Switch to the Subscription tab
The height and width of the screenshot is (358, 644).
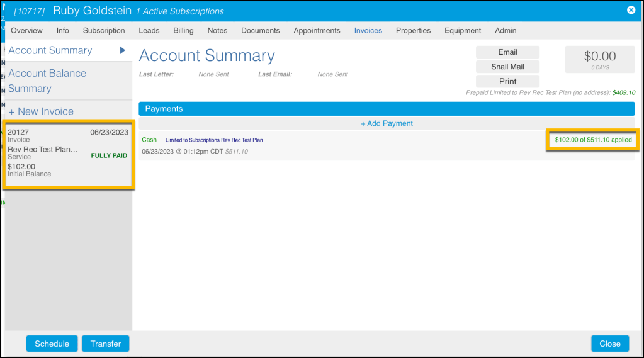pyautogui.click(x=104, y=30)
